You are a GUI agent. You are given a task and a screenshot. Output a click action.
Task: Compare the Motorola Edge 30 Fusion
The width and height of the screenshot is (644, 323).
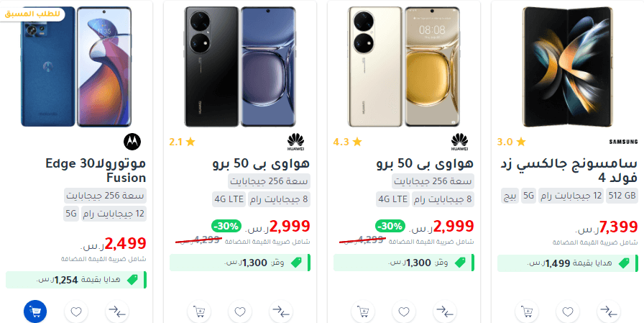click(x=117, y=311)
